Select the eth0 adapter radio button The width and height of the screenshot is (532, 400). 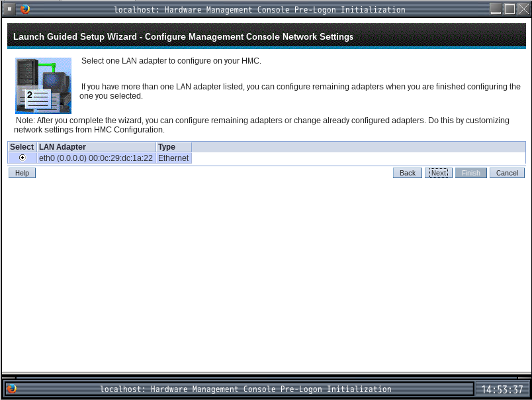click(22, 158)
